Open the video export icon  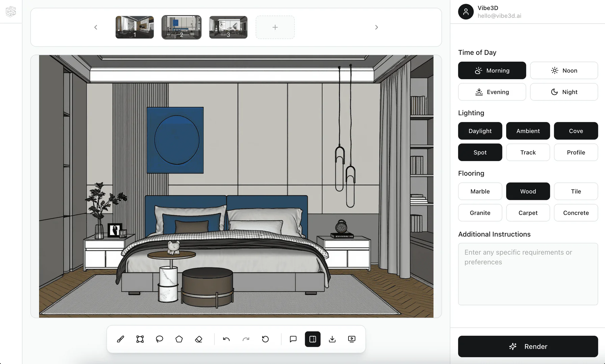tap(352, 339)
